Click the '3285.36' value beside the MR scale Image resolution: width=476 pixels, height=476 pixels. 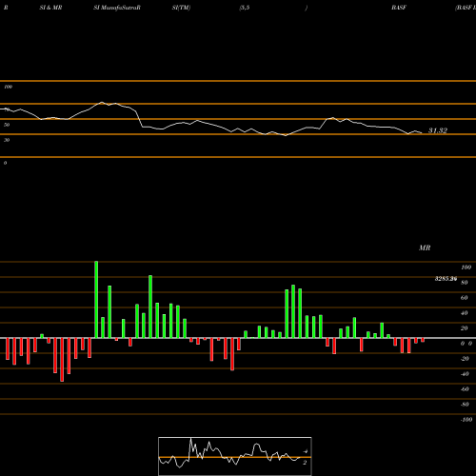click(x=446, y=279)
